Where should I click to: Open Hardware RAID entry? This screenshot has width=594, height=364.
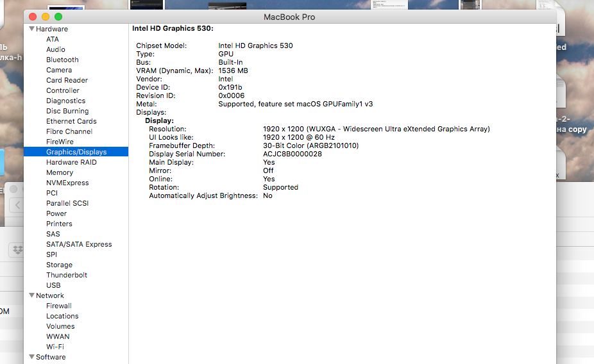click(x=71, y=162)
